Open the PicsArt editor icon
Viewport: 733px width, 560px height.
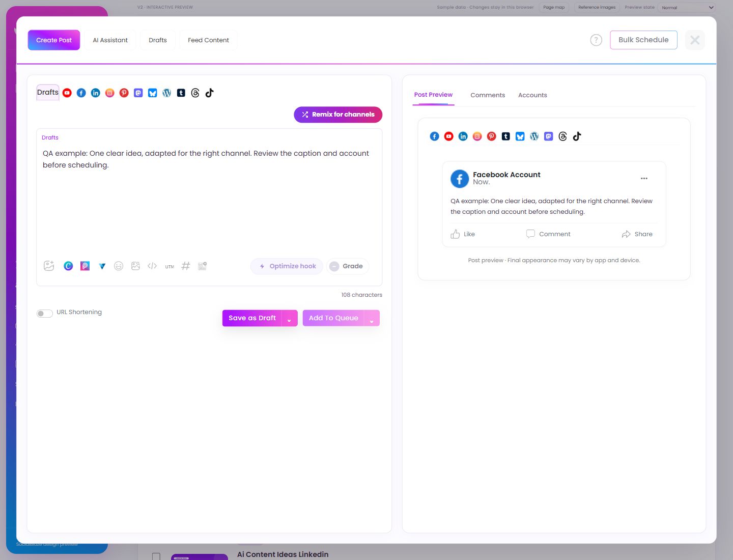click(85, 266)
